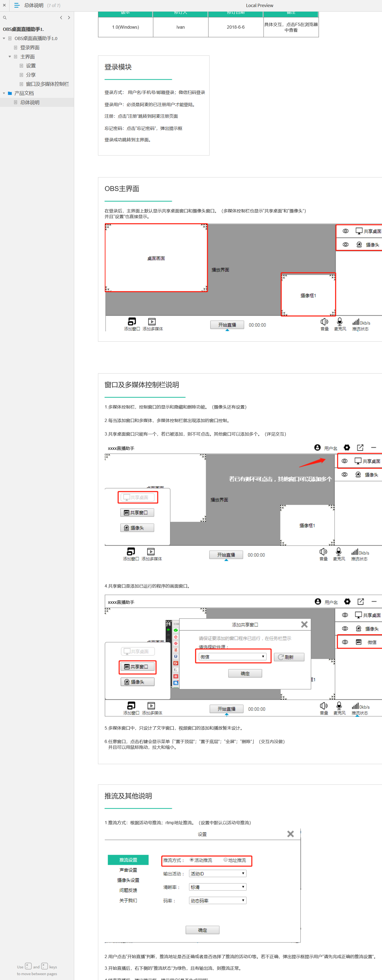
Task: Select the 摄像框1 frame in the OBS主界面 section
Action: (x=308, y=295)
